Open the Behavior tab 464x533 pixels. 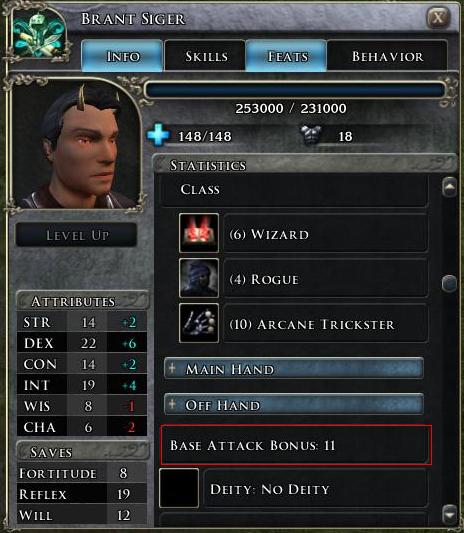(387, 56)
